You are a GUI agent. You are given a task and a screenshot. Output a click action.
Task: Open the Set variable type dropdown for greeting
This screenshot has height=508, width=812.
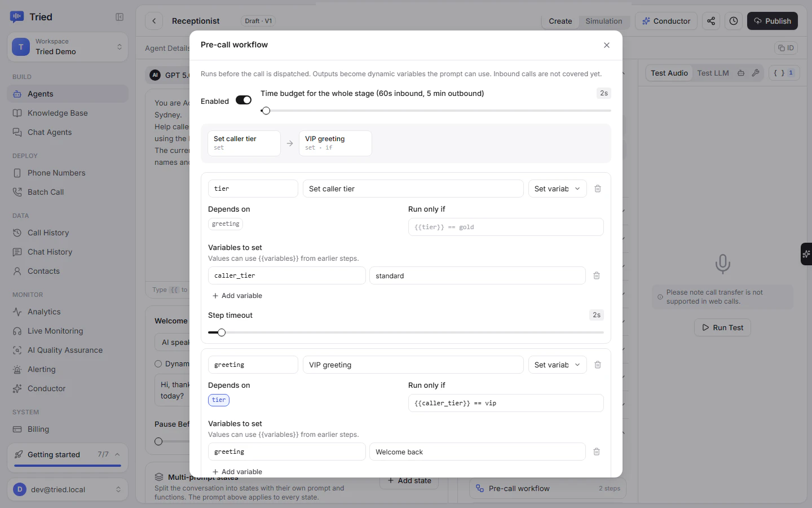tap(557, 365)
